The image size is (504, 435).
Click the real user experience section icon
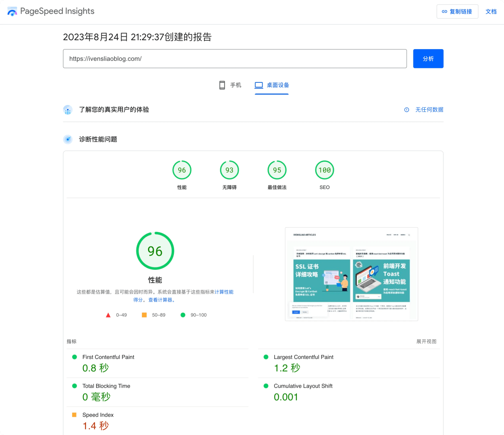pyautogui.click(x=68, y=110)
